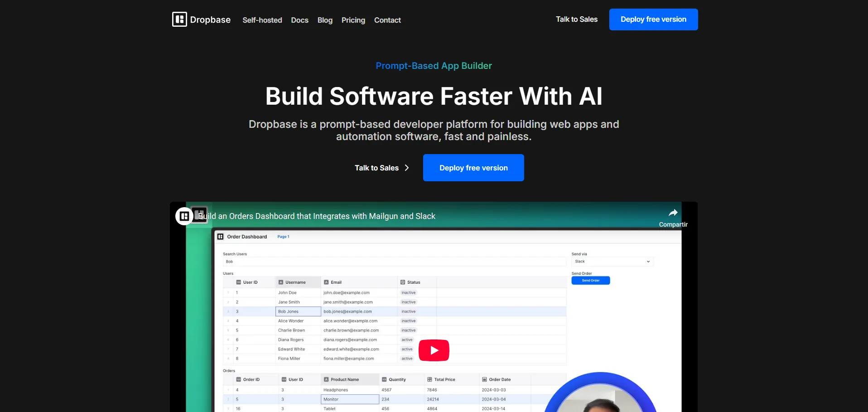Screen dimensions: 868x412
Task: Click the channel avatar icon on video
Action: (184, 216)
